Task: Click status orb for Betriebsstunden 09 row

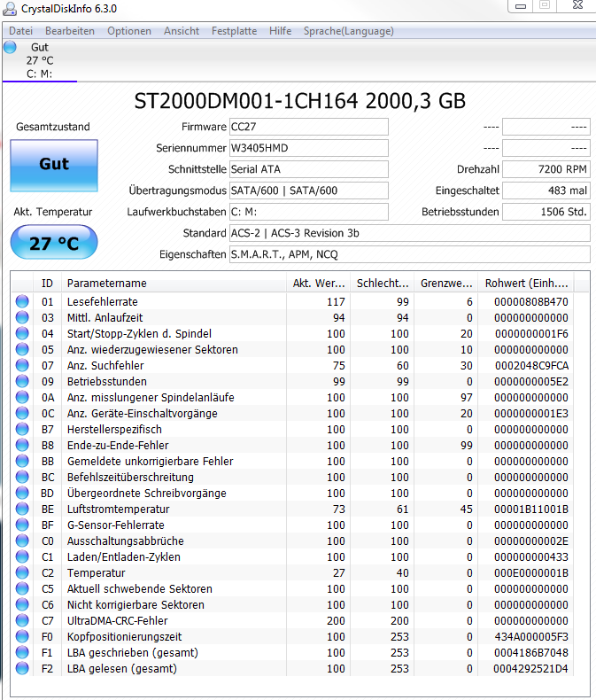Action: click(22, 381)
